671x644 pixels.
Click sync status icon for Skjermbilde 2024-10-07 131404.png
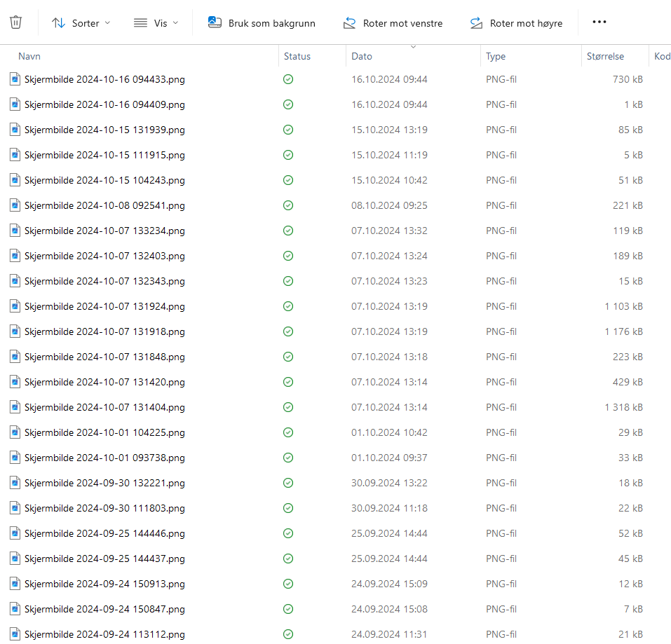point(288,407)
